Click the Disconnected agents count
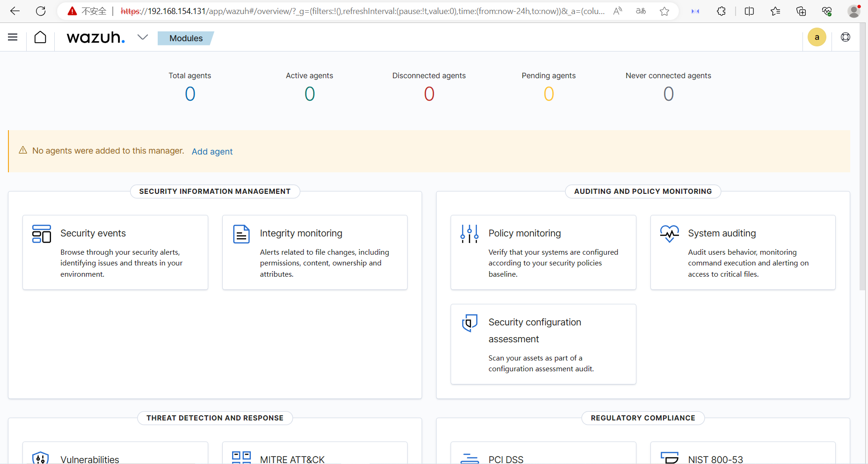Screen dimensions: 868x464 429,94
